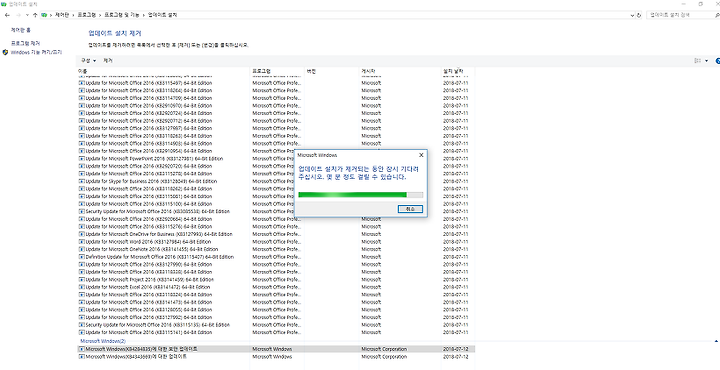Click icon of Definition Update for Office
The height and width of the screenshot is (370, 720).
[82, 257]
